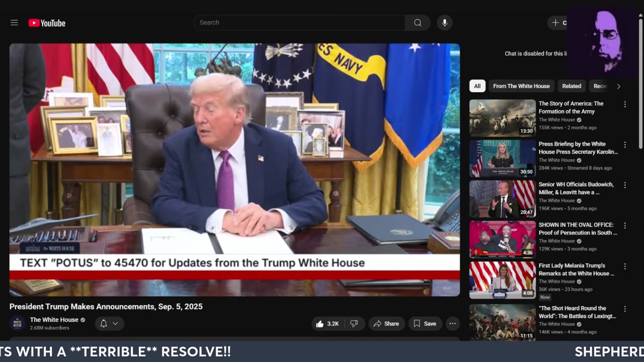Click the New badge on Melania video

click(545, 297)
